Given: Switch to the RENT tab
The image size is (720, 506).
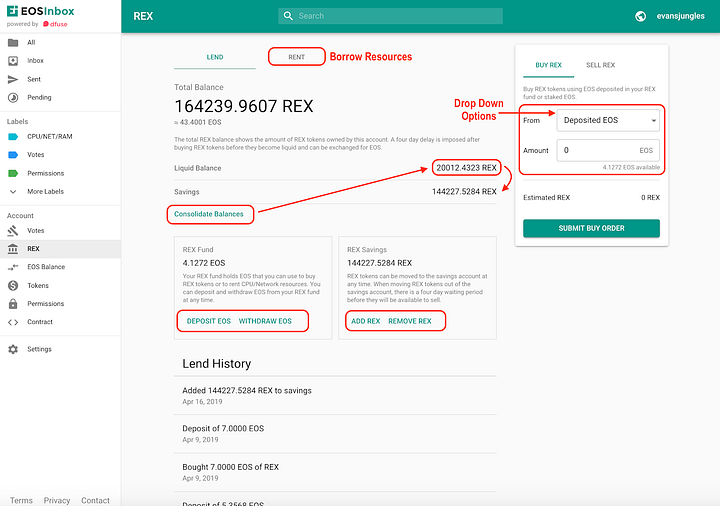Looking at the screenshot, I should coord(297,57).
